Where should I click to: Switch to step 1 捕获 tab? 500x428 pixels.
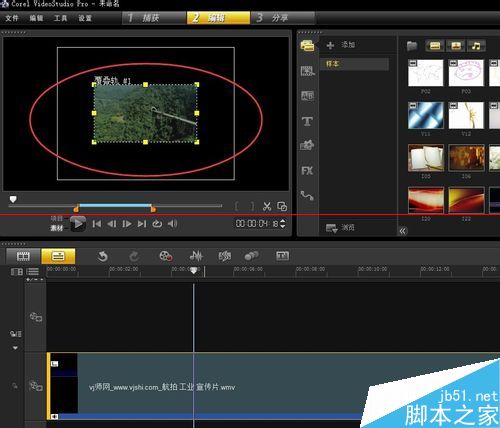153,18
